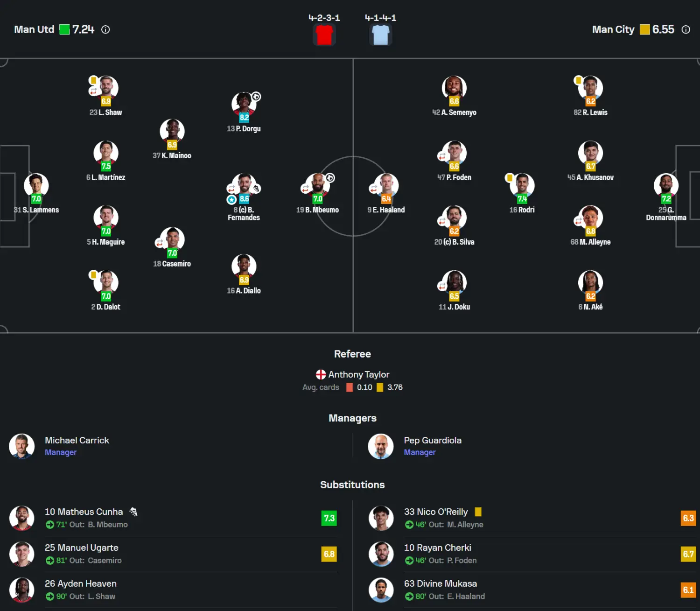Open Pep Guardiola manager profile
The image size is (700, 611).
tap(432, 440)
